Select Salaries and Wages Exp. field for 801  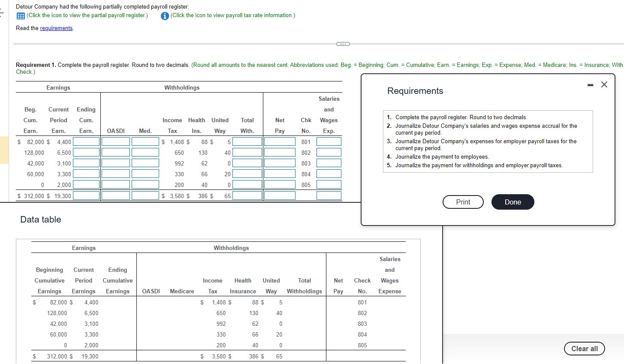click(x=329, y=141)
